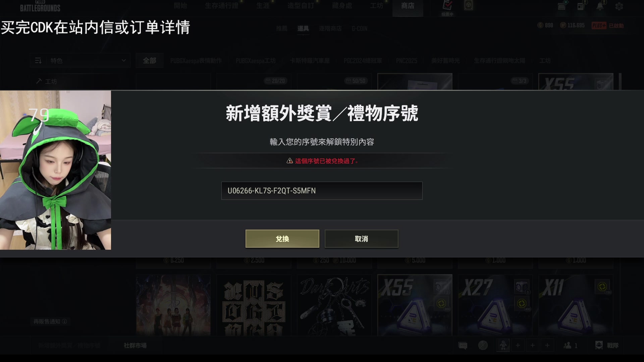Open the inventory crate icon
This screenshot has height=362, width=644.
[x=562, y=6]
